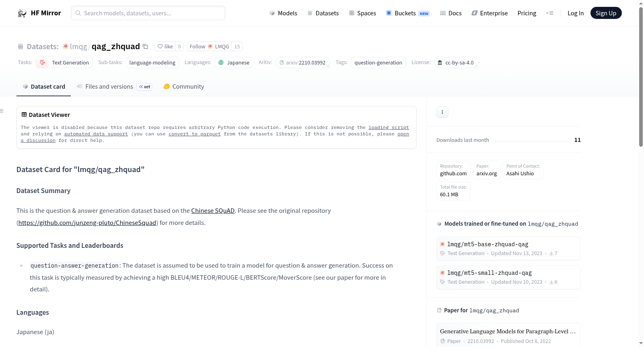Image resolution: width=644 pixels, height=347 pixels.
Task: Open the convert to parquet link
Action: pyautogui.click(x=194, y=134)
